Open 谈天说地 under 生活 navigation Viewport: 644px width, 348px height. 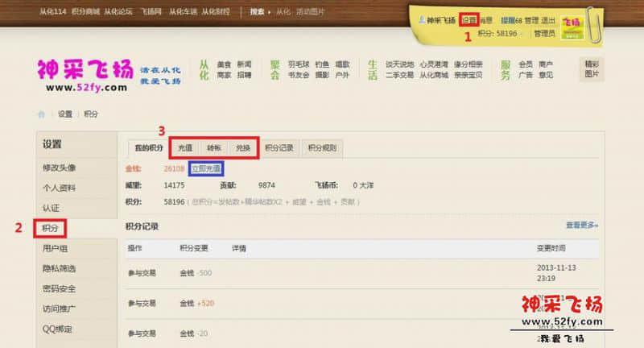399,64
